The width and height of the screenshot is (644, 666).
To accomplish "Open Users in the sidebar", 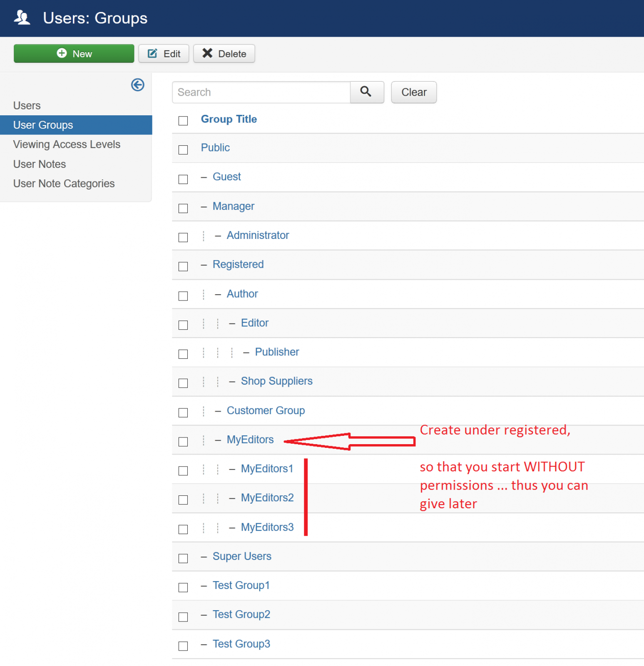I will click(x=27, y=105).
